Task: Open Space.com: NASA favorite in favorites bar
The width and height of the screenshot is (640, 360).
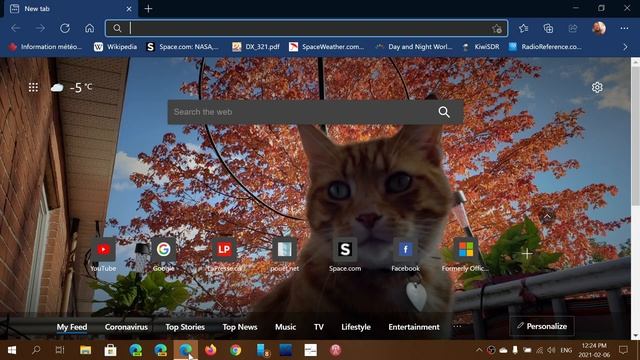Action: point(182,47)
